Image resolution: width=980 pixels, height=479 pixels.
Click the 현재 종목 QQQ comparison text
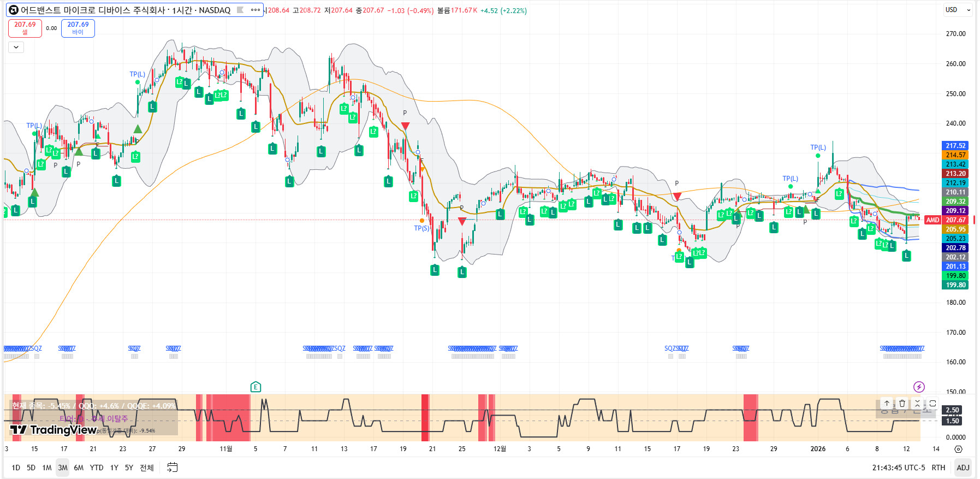point(94,406)
